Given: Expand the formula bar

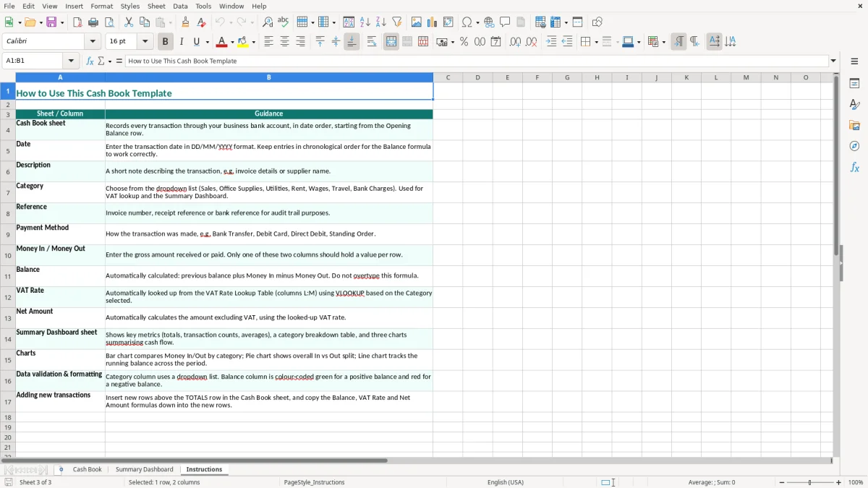Looking at the screenshot, I should click(x=833, y=61).
